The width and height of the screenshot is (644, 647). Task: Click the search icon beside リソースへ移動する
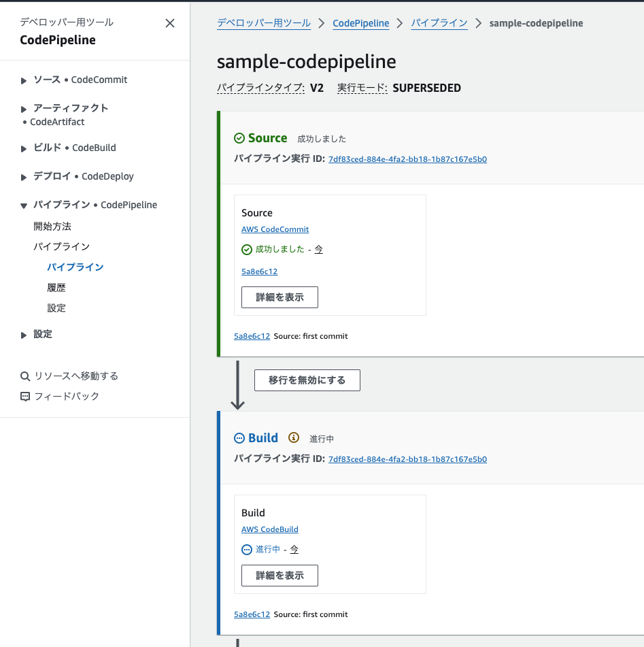[x=25, y=376]
